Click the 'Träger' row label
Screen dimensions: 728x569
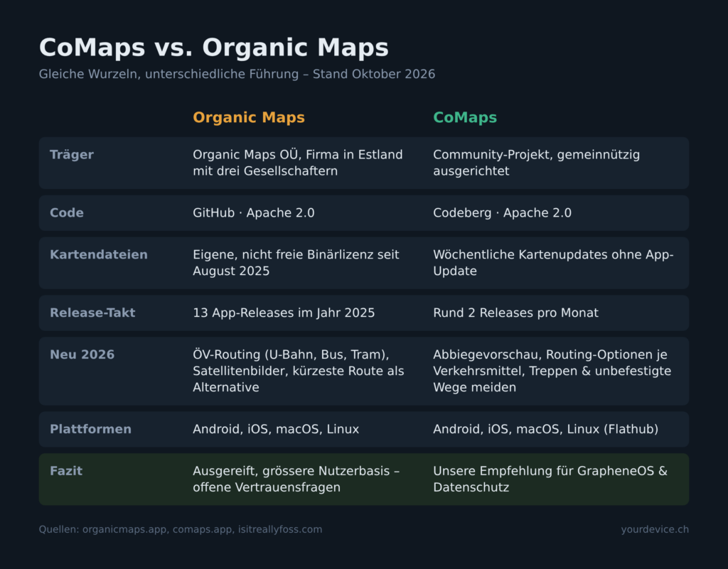(72, 154)
